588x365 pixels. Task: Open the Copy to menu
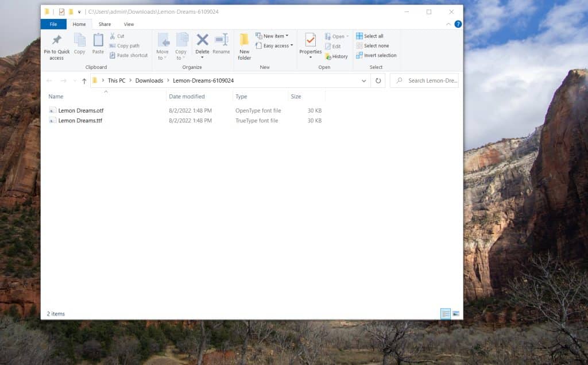(x=181, y=46)
